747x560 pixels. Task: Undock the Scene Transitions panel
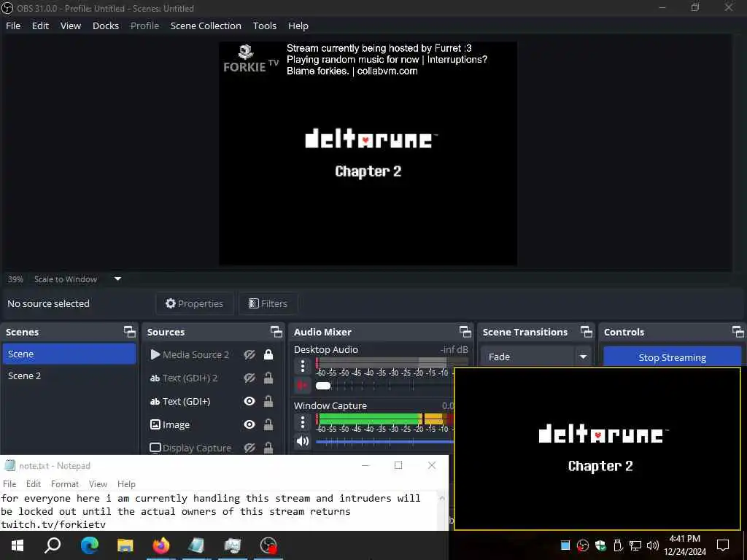tap(587, 332)
